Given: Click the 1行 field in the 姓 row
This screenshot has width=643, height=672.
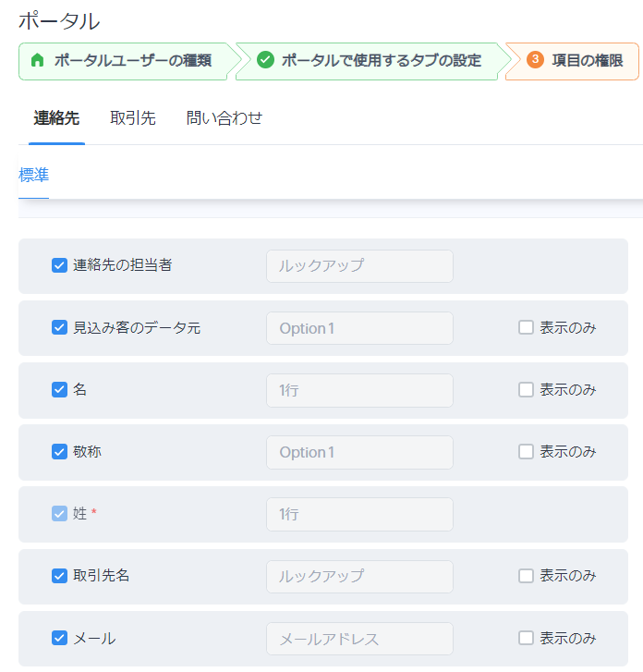Looking at the screenshot, I should click(x=360, y=514).
